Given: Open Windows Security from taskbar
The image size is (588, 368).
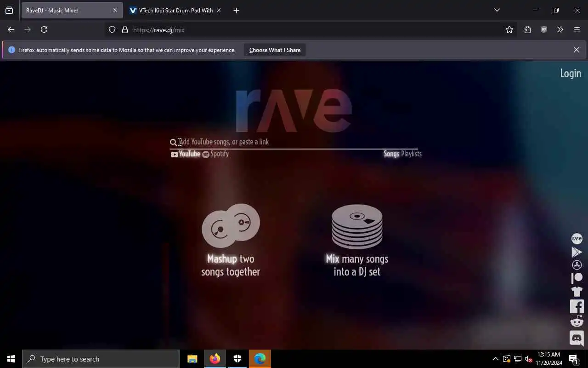Looking at the screenshot, I should [237, 359].
